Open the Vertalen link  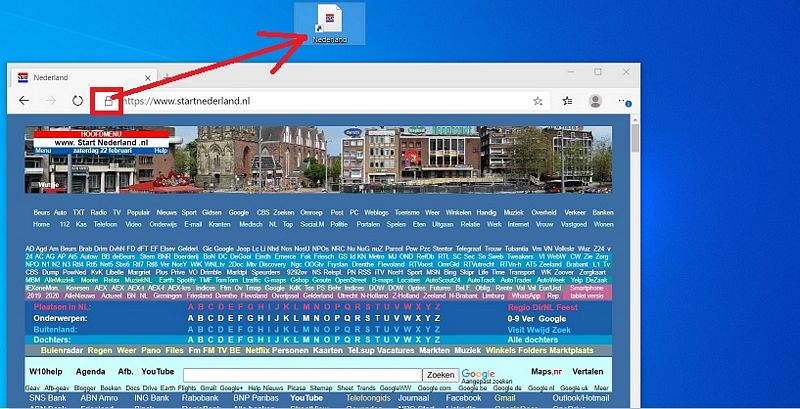(588, 372)
